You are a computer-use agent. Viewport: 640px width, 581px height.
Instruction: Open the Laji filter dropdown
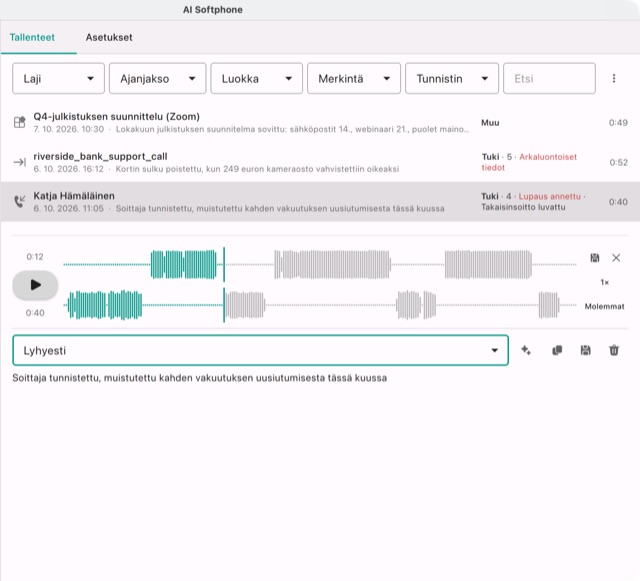click(x=58, y=78)
